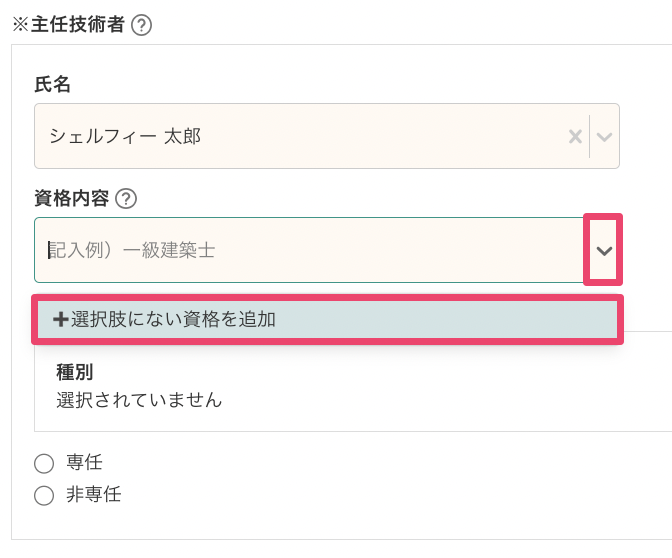Click the 専任 label text
The height and width of the screenshot is (558, 672).
(85, 462)
